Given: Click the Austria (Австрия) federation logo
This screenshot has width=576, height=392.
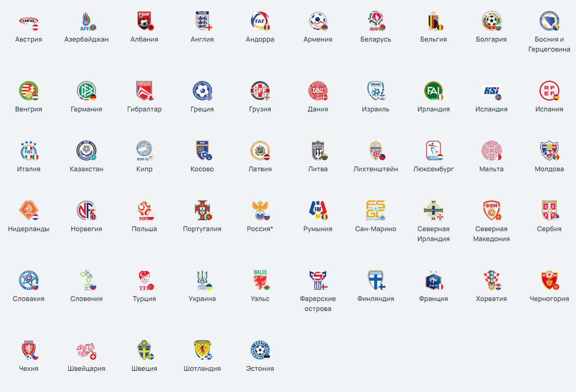Looking at the screenshot, I should 29,21.
